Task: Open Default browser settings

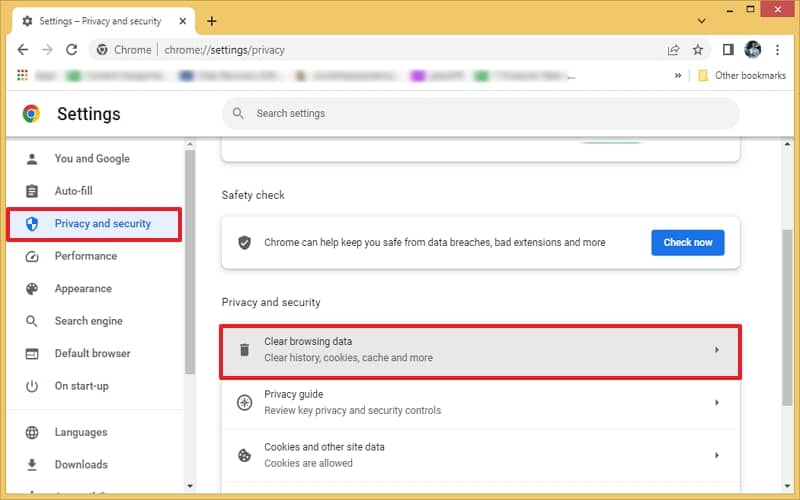Action: point(95,354)
